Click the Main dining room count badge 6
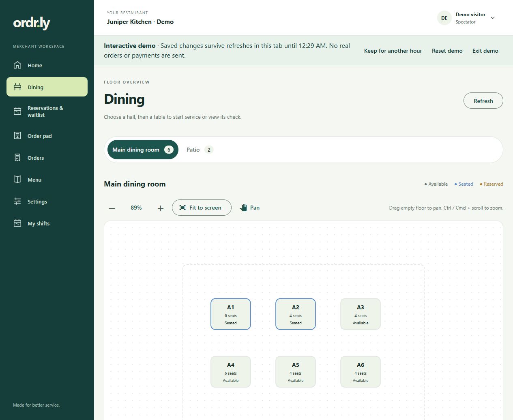The height and width of the screenshot is (420, 513). [x=169, y=150]
